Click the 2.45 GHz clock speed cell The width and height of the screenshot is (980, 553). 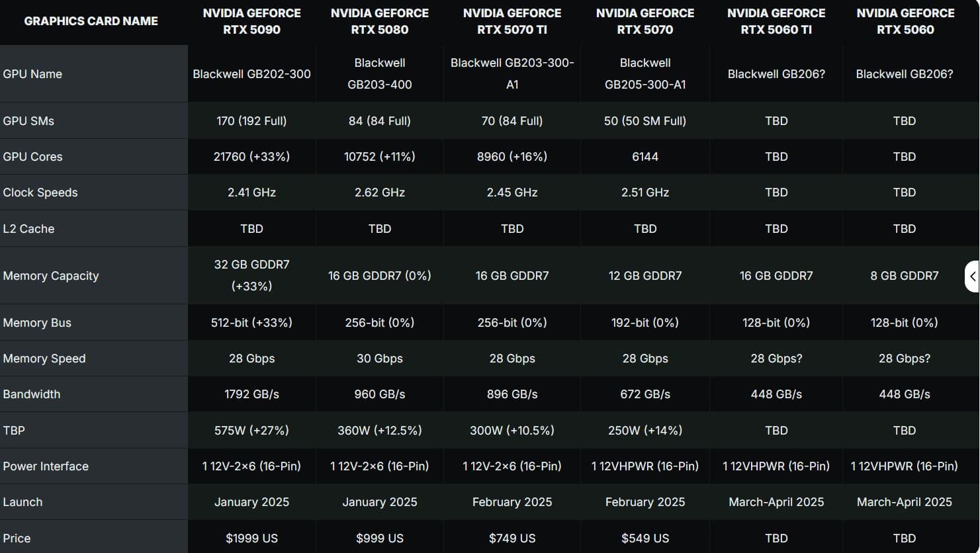pyautogui.click(x=512, y=192)
